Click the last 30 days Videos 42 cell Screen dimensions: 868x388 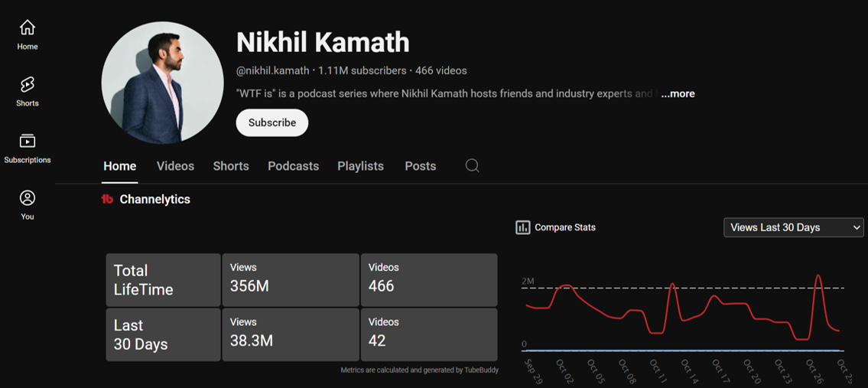[x=429, y=334]
